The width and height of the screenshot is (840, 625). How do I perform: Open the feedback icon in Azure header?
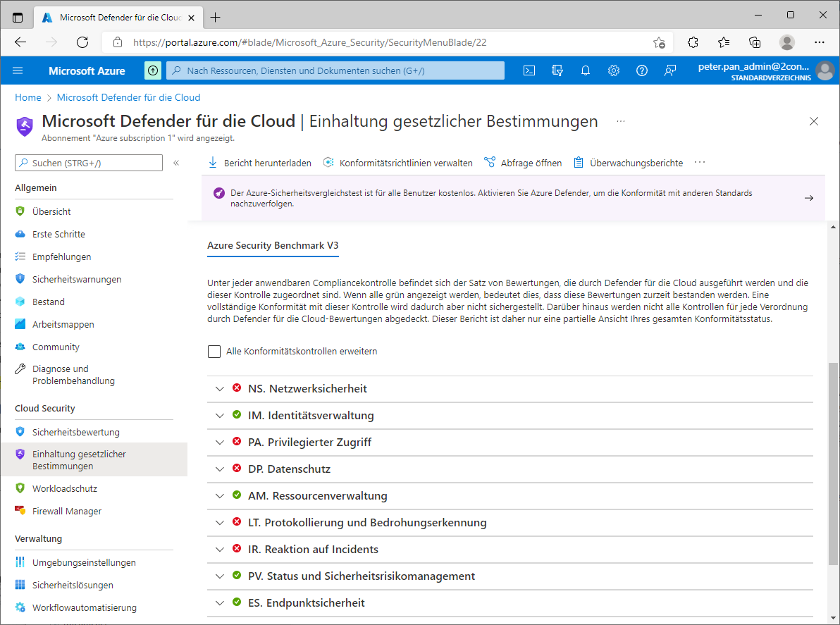[x=669, y=70]
